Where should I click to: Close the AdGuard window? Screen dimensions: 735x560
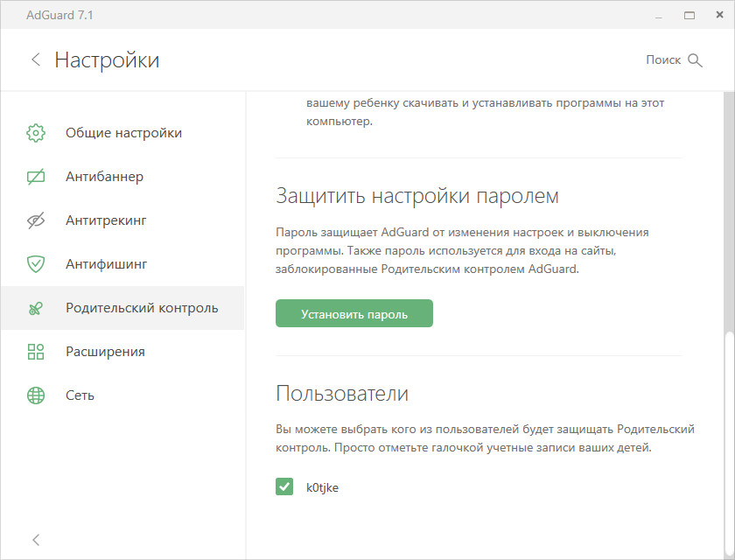click(719, 15)
